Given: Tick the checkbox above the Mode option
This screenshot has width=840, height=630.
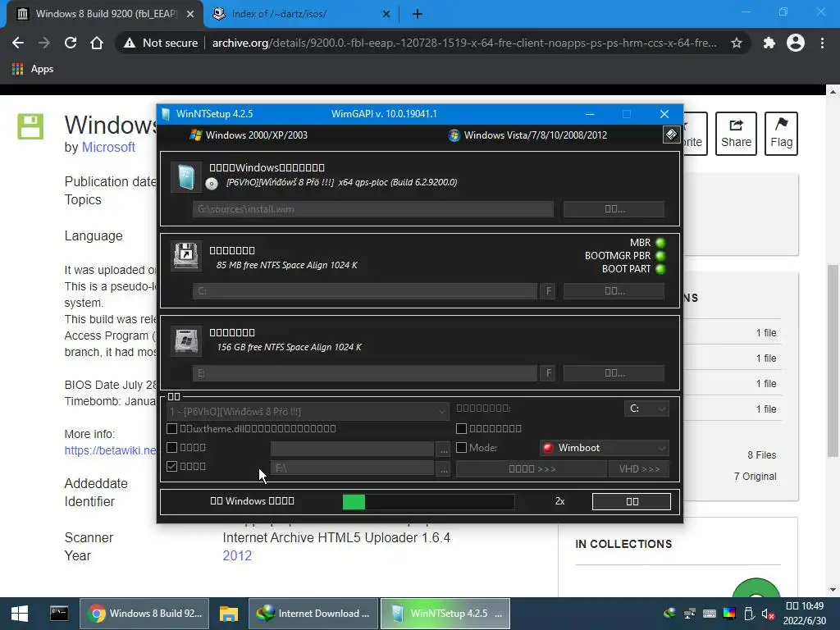Looking at the screenshot, I should tap(461, 428).
